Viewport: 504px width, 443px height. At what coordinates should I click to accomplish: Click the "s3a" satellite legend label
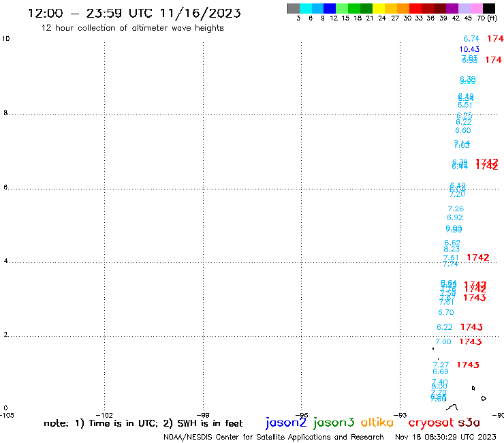point(469,423)
